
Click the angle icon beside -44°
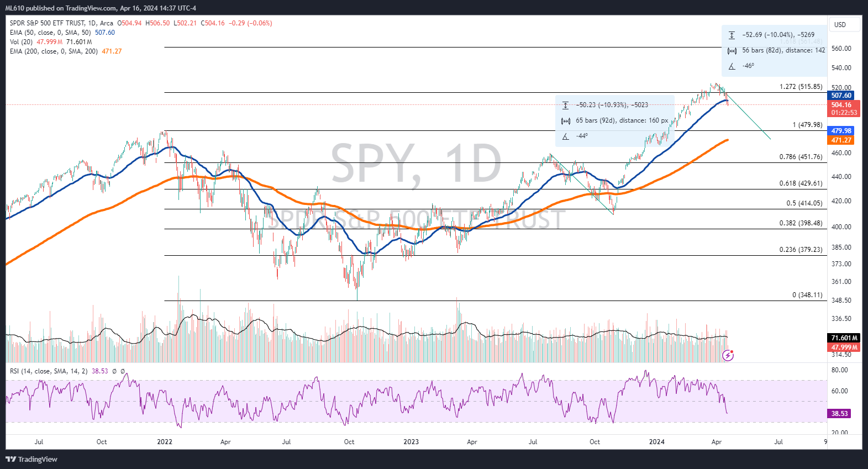(565, 136)
